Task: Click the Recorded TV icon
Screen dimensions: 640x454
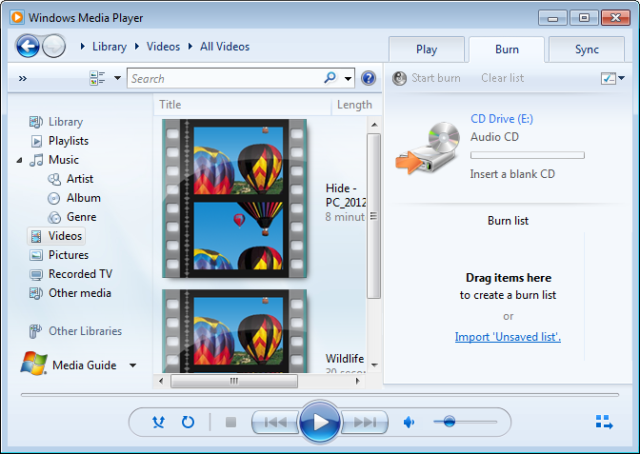Action: coord(36,274)
